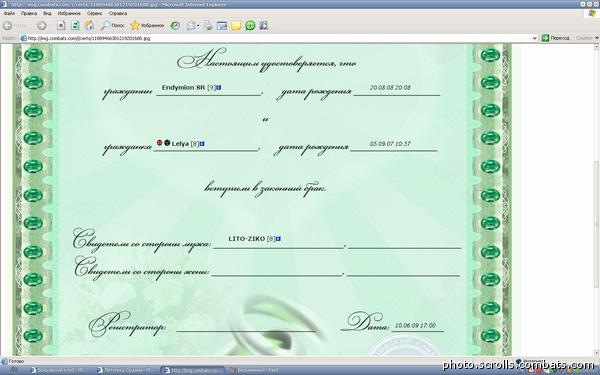The image size is (600, 375).
Task: Click the page icon beside the URL
Action: point(23,38)
